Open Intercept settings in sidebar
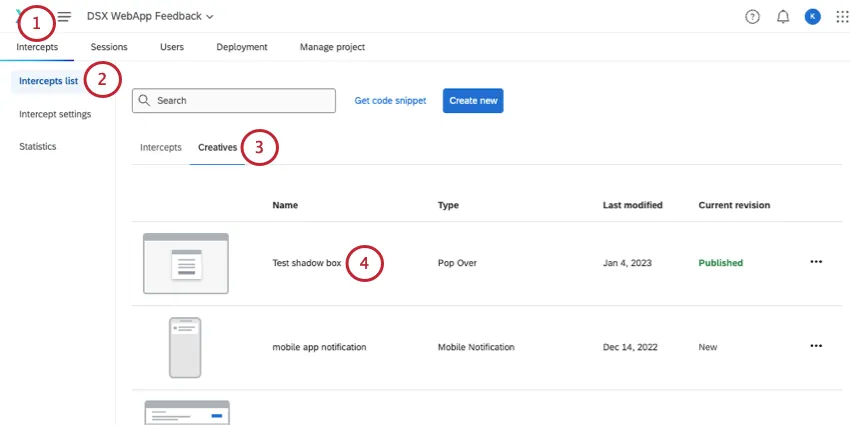The height and width of the screenshot is (425, 850). [55, 114]
